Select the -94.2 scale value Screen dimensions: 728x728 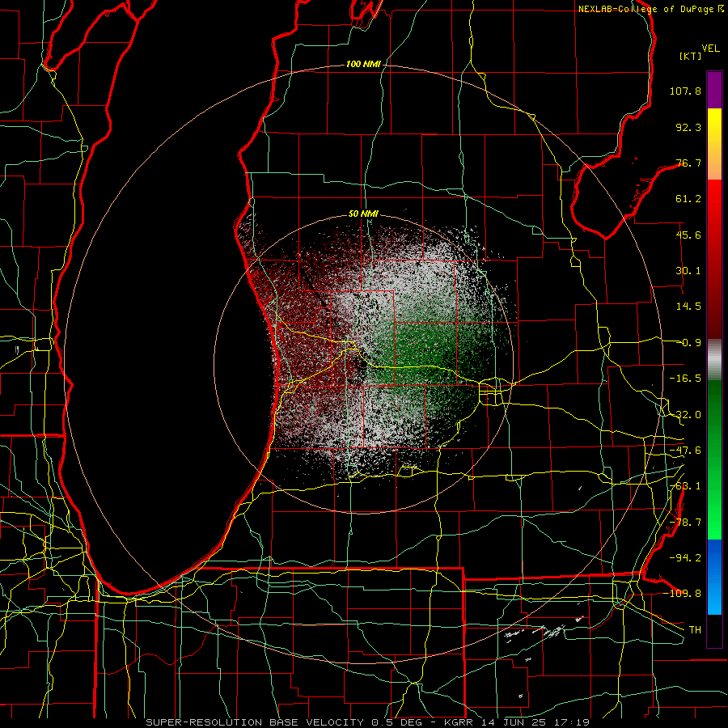click(685, 557)
